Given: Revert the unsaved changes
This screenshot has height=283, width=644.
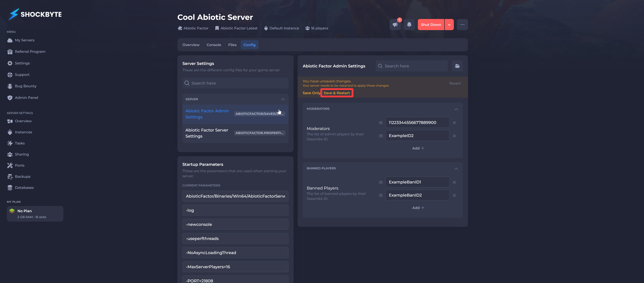Looking at the screenshot, I should coord(455,83).
